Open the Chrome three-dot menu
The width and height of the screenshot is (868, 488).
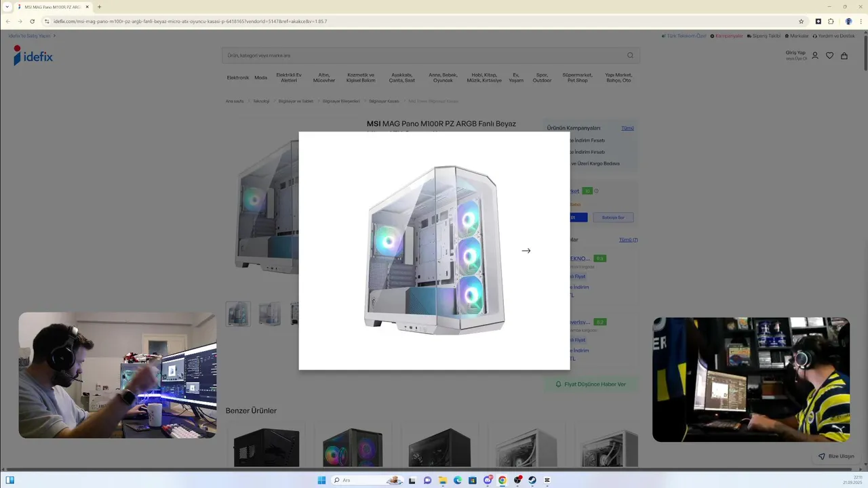[x=861, y=21]
